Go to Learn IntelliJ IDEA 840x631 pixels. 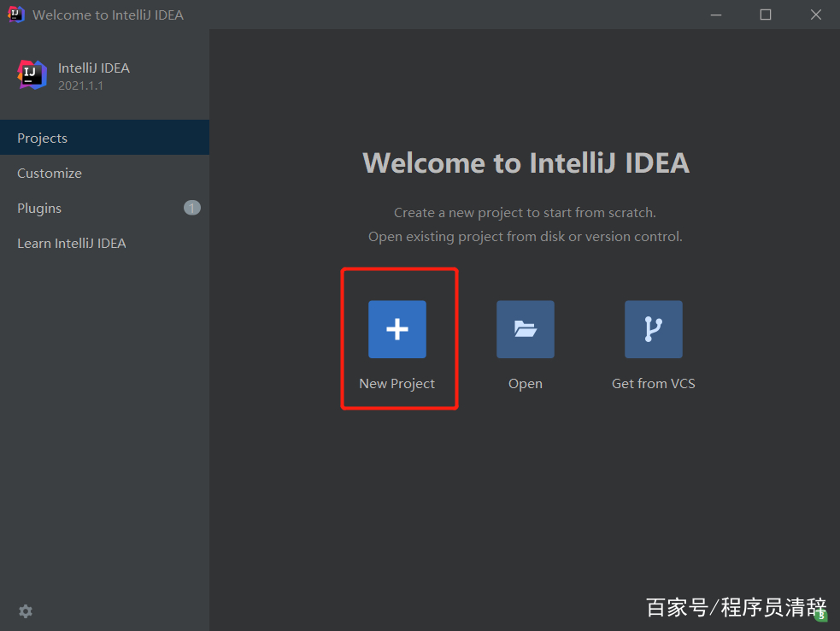click(72, 243)
